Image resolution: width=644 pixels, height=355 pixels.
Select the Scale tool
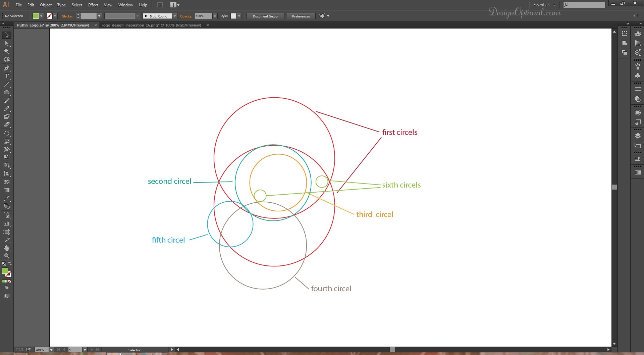click(x=6, y=141)
